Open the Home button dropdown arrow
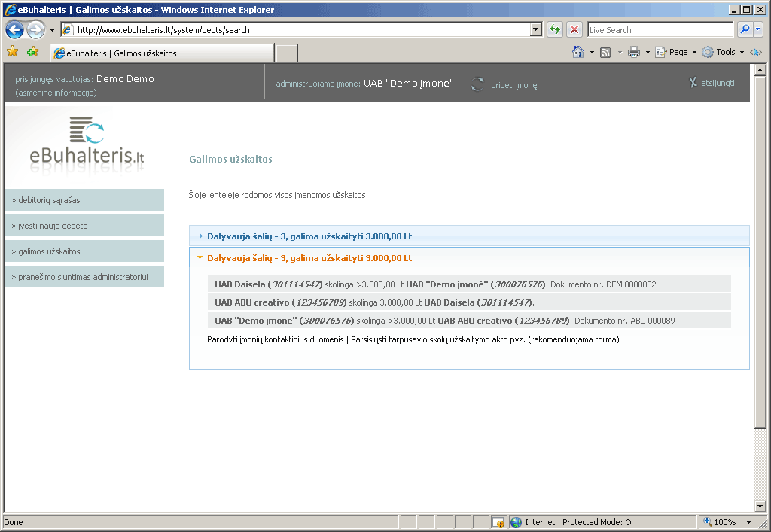Image resolution: width=771 pixels, height=532 pixels. [x=592, y=52]
